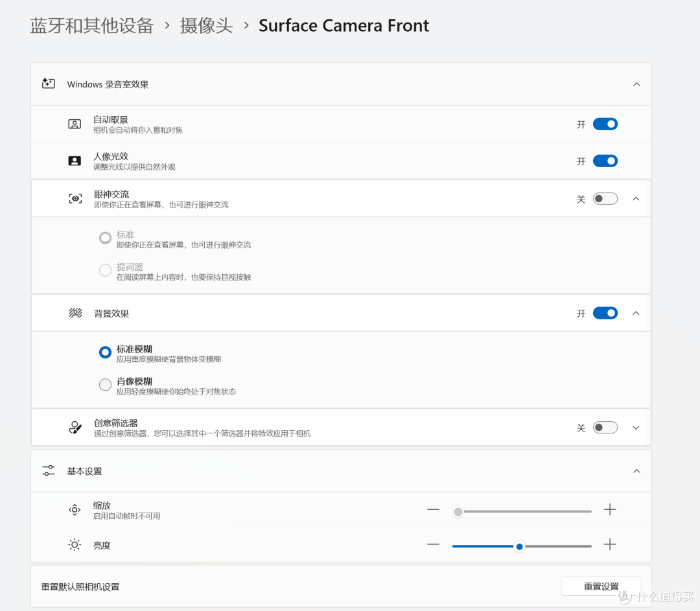Increase 亮度 with the plus icon

coord(610,544)
